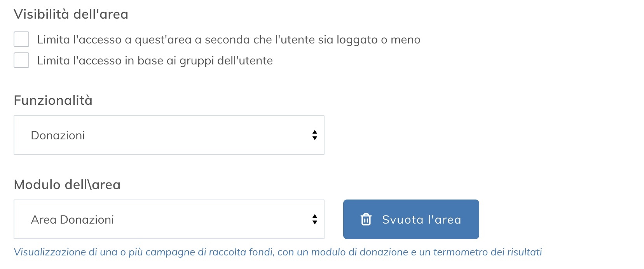Expand the Modulo dell'area select menu

click(169, 219)
